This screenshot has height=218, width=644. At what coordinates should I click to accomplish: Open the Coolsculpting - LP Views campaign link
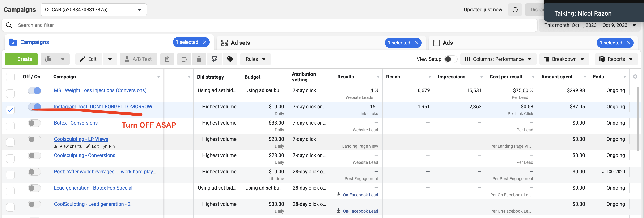pyautogui.click(x=81, y=139)
